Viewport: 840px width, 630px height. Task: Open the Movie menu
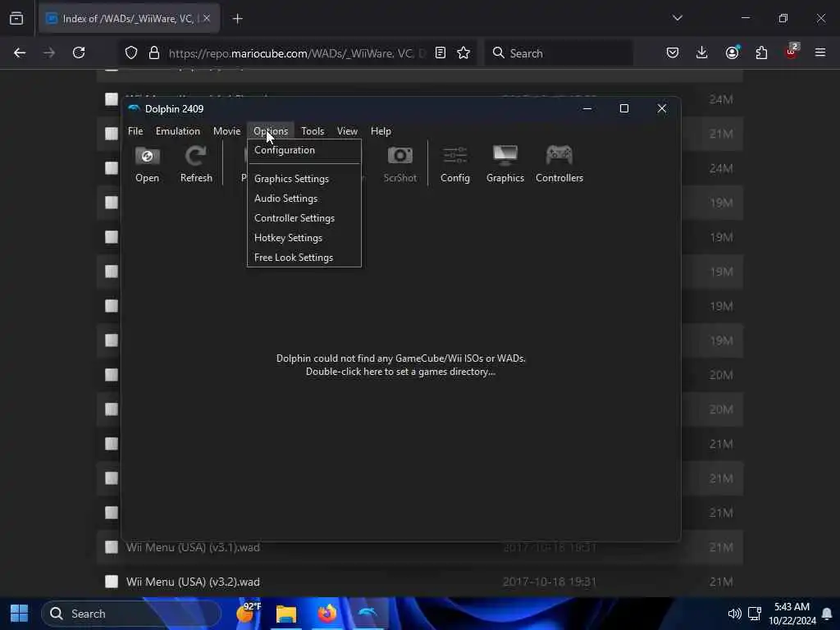tap(226, 131)
